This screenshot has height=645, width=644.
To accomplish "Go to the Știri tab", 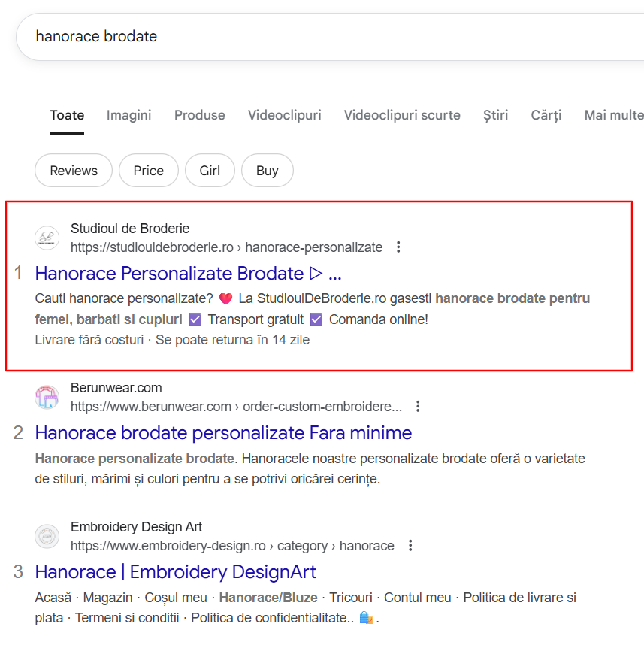I will [495, 115].
